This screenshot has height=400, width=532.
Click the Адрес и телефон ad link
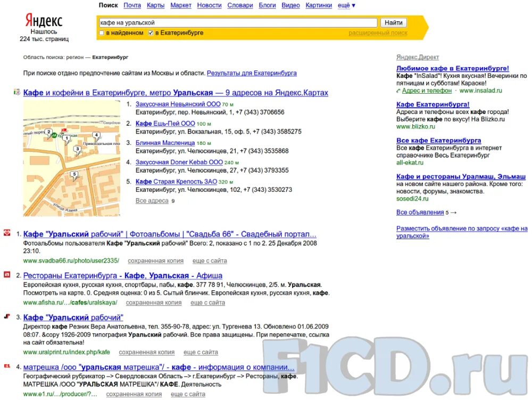427,91
